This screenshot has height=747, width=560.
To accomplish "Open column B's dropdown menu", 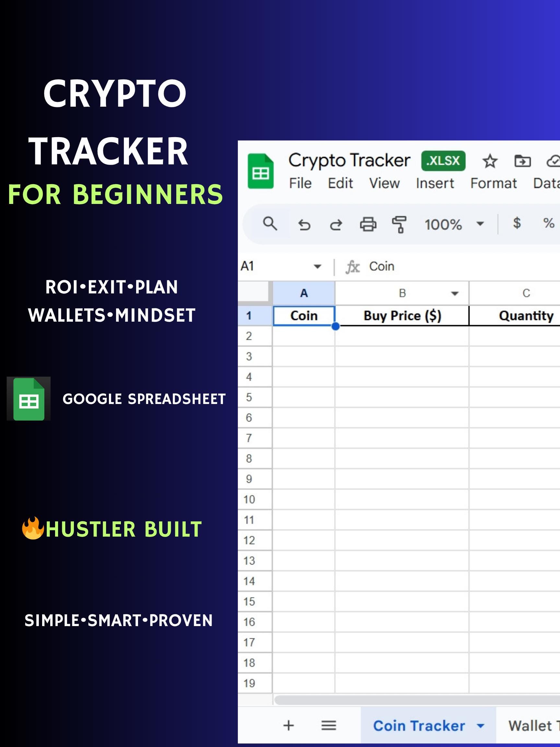I will (x=454, y=293).
